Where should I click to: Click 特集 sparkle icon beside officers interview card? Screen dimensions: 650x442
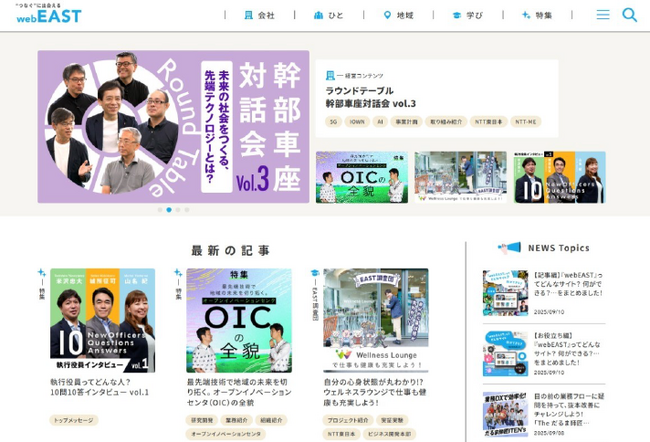coord(41,273)
